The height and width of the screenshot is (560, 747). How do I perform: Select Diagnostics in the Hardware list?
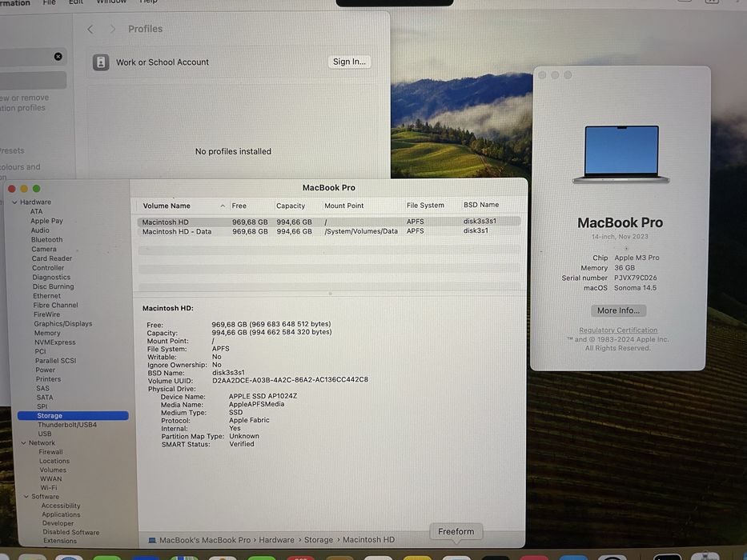(51, 277)
